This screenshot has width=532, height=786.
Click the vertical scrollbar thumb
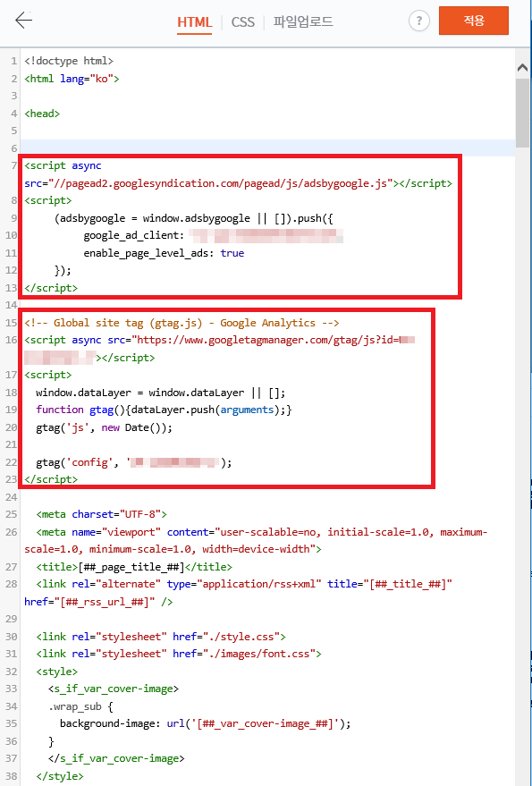[x=522, y=113]
